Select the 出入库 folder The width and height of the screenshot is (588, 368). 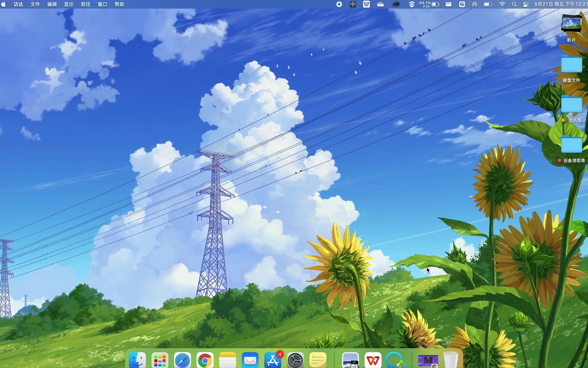point(572,109)
